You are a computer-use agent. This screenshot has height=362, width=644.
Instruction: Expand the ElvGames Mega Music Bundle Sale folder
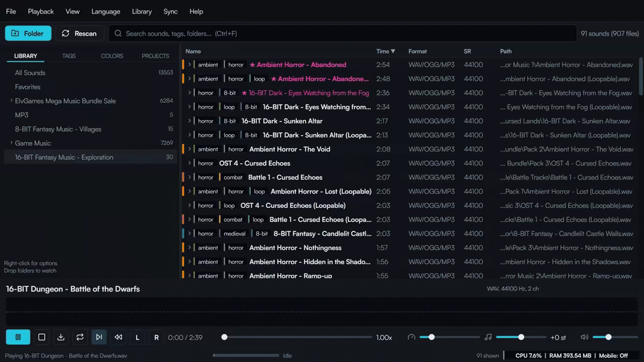pos(11,101)
